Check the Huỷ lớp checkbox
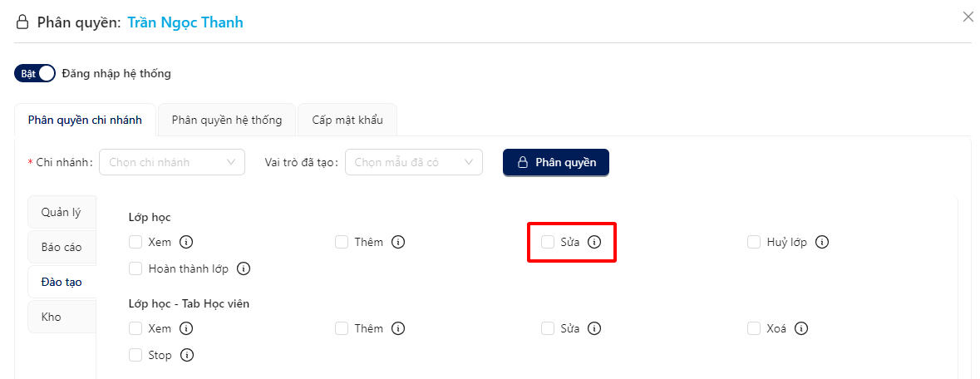 (x=754, y=242)
